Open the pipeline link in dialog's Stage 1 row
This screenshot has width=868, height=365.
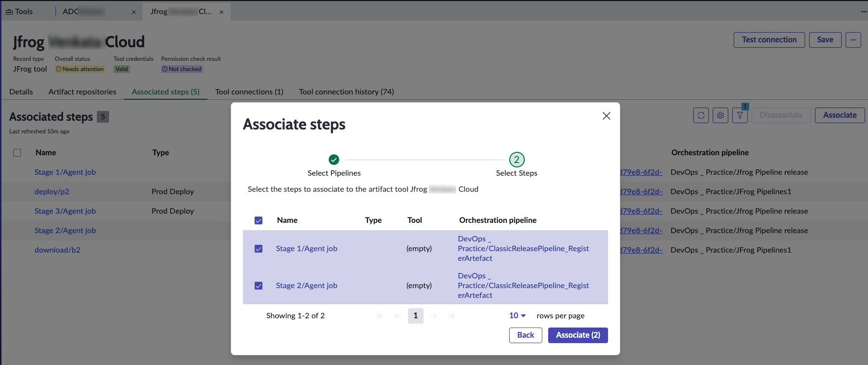coord(523,249)
